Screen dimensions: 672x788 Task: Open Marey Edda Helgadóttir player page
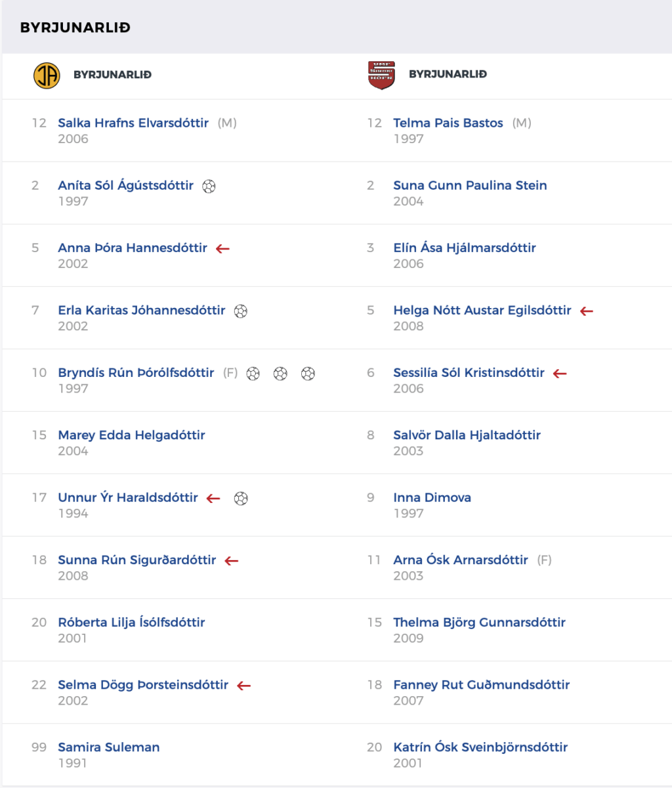[131, 435]
